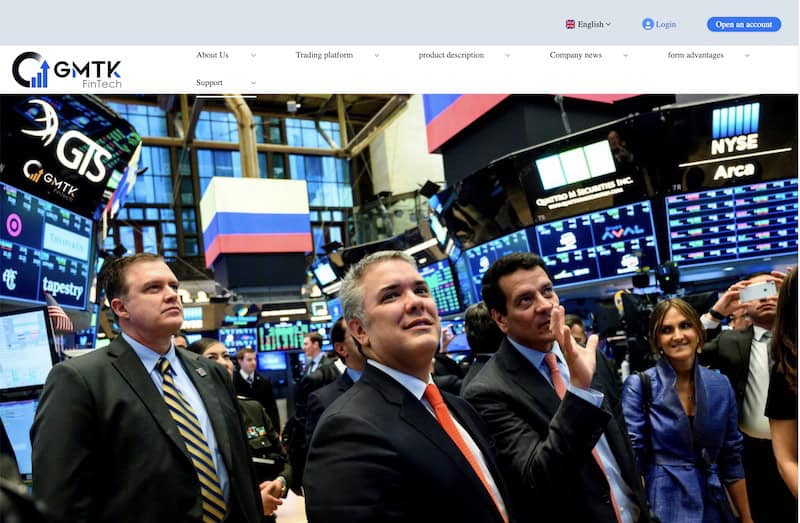Open the Trading platform menu
This screenshot has height=523, width=800.
[324, 55]
